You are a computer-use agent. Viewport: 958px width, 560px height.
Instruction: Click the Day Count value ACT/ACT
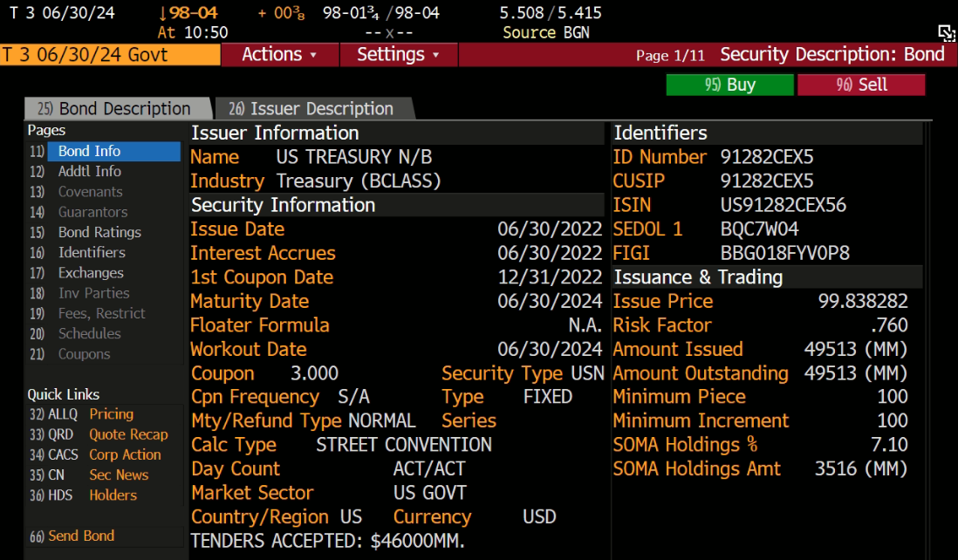[429, 469]
